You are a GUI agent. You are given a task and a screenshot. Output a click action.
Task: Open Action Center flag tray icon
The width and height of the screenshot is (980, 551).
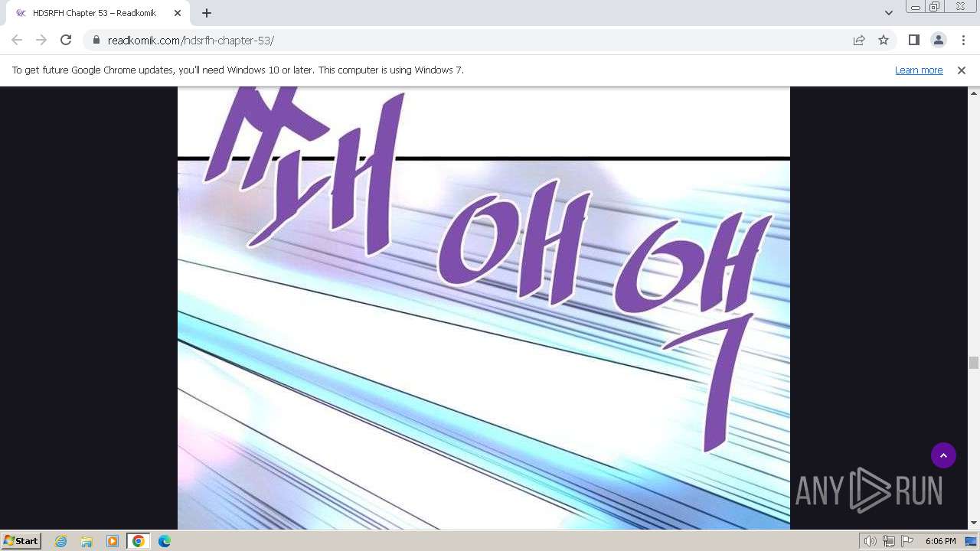(x=907, y=541)
